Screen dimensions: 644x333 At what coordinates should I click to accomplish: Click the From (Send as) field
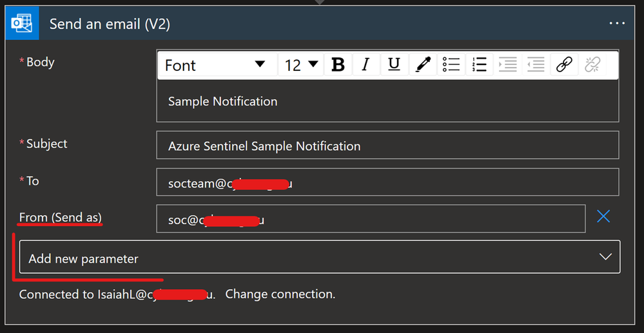tap(371, 219)
